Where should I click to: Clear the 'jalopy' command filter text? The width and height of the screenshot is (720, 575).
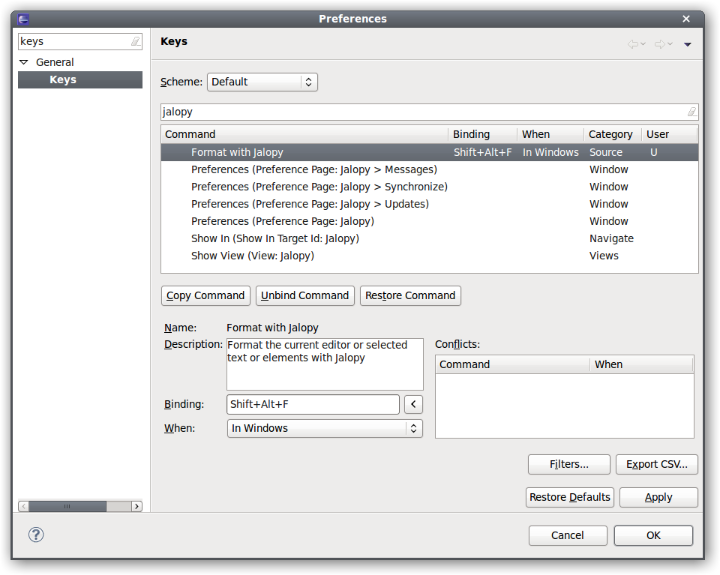pos(692,112)
